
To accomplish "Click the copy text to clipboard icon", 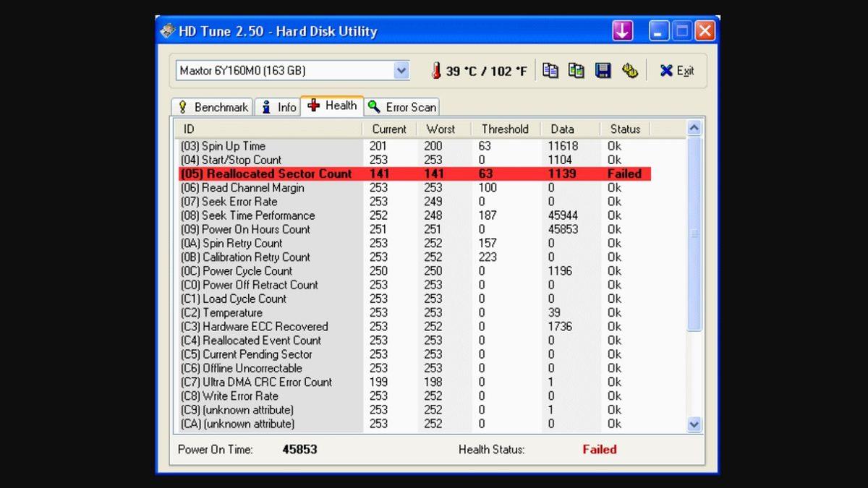I will pyautogui.click(x=550, y=70).
